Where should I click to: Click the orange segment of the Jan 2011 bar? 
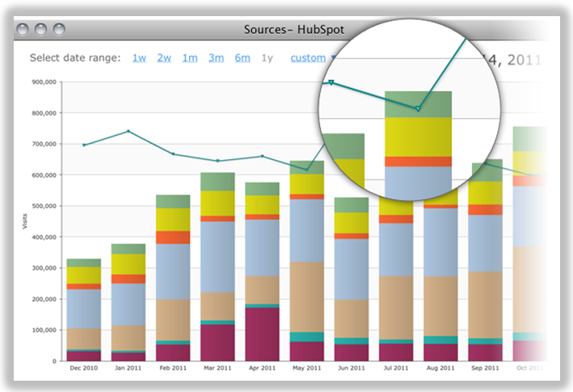129,279
